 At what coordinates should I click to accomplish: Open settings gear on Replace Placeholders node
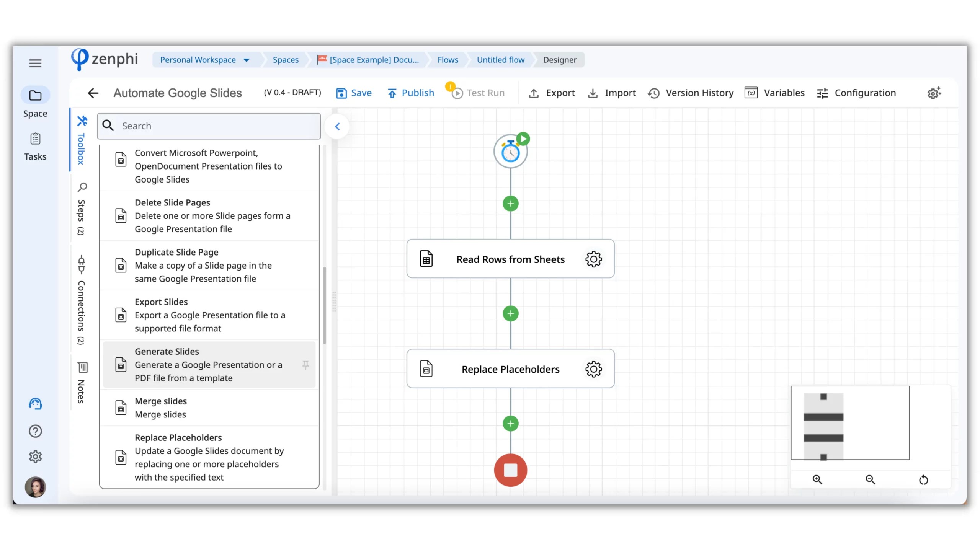(x=593, y=369)
